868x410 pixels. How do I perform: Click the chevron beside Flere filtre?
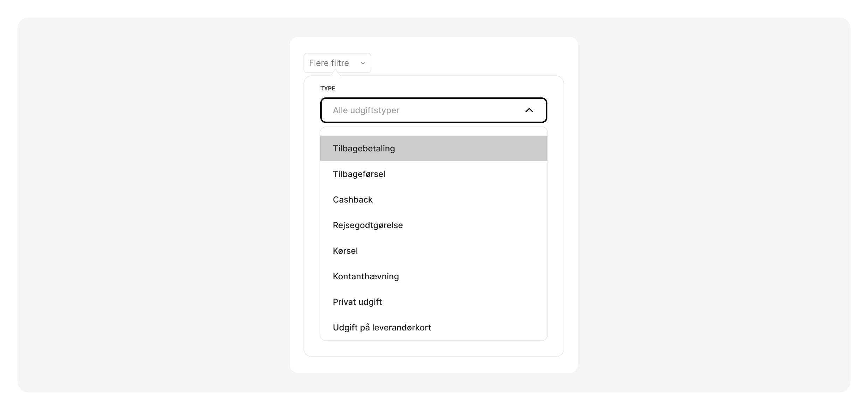click(x=363, y=63)
